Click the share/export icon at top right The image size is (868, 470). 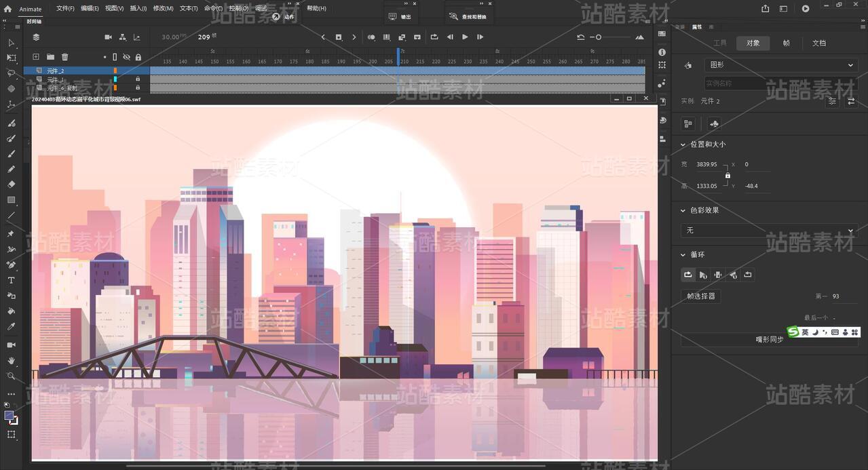[766, 9]
